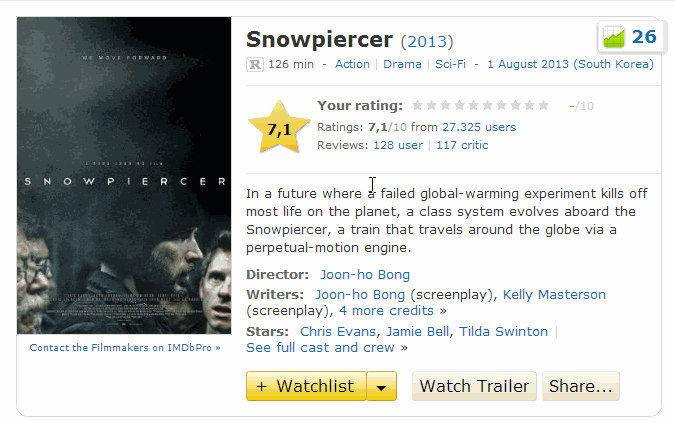Screen dimensions: 675x422
Task: Open the Drama genre link
Action: 402,65
